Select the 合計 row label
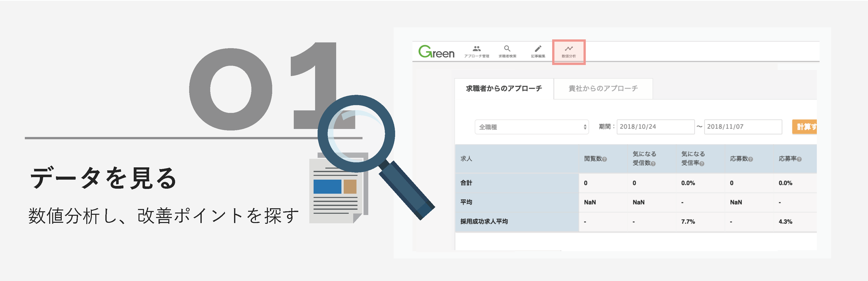This screenshot has width=868, height=281. tap(466, 183)
